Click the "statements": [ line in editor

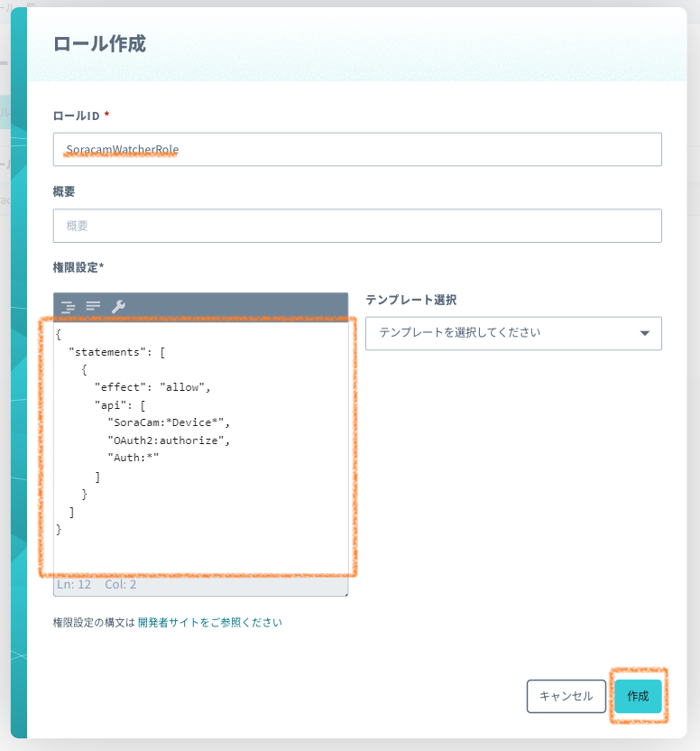tap(117, 352)
